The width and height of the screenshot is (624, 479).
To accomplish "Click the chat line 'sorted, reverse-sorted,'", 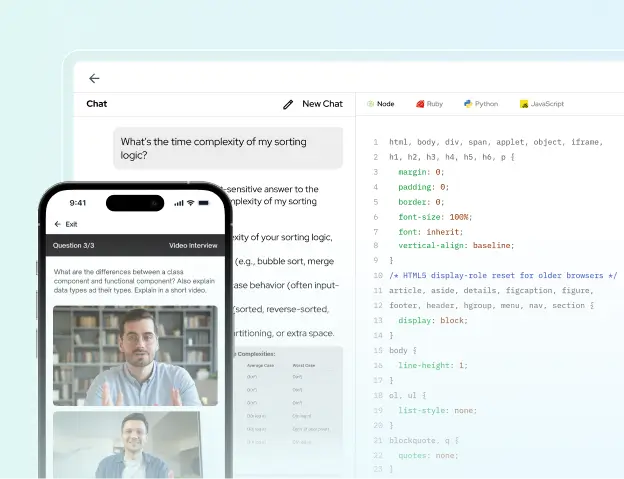I will coord(281,309).
